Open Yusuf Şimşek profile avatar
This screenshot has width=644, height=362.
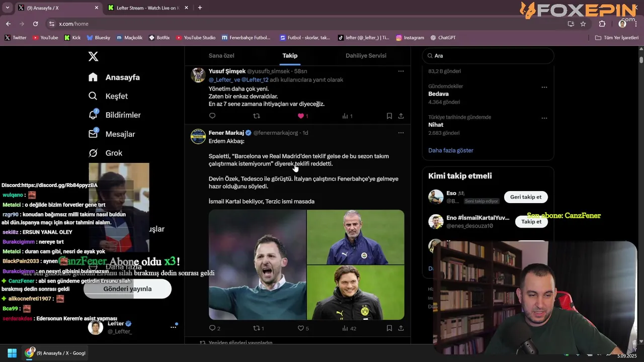tap(198, 75)
